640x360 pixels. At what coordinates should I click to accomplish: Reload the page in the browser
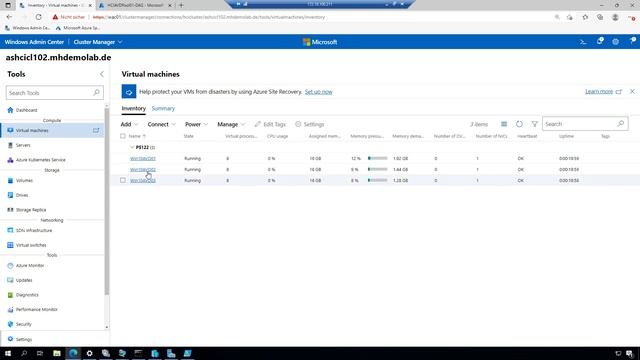[x=38, y=17]
